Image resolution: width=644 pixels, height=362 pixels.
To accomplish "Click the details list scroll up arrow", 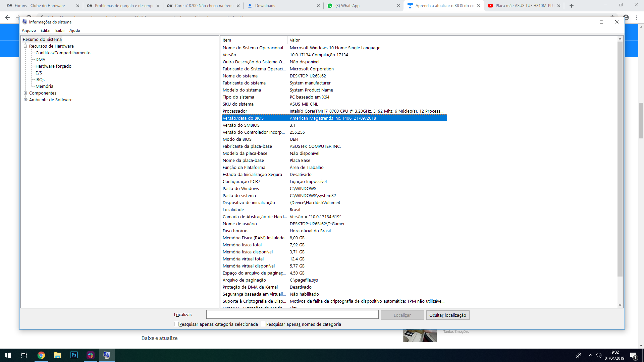I will 620,39.
